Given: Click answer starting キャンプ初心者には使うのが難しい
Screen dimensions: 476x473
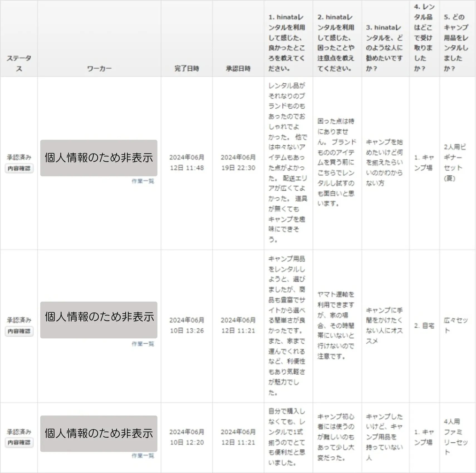Looking at the screenshot, I should click(336, 437).
